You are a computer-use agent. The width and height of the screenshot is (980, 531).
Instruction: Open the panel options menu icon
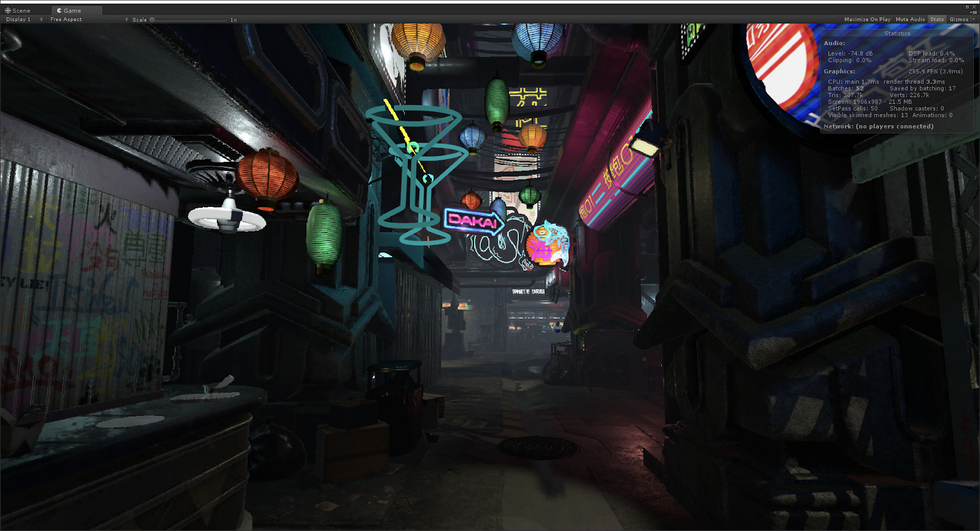(974, 12)
